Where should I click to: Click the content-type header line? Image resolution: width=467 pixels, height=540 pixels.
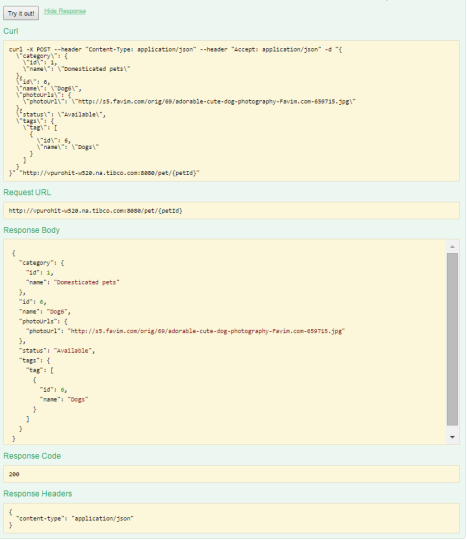[x=75, y=518]
